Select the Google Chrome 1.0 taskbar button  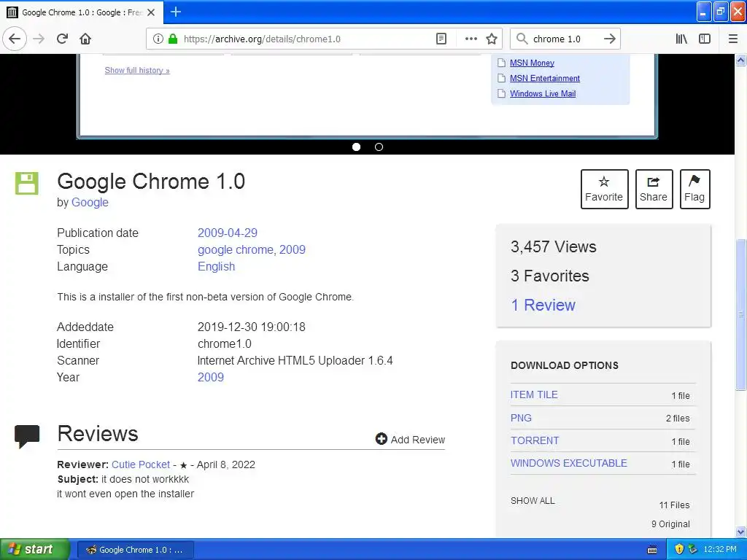tap(135, 550)
